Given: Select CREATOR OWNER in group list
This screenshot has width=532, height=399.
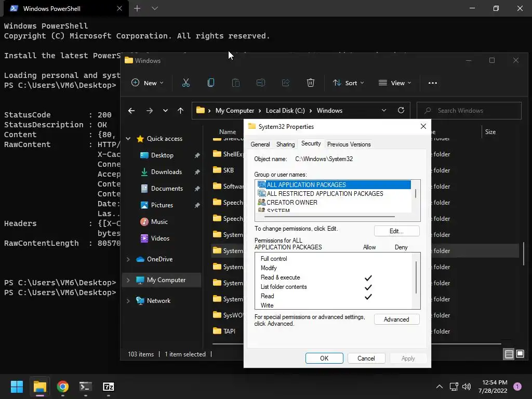Looking at the screenshot, I should pos(334,202).
